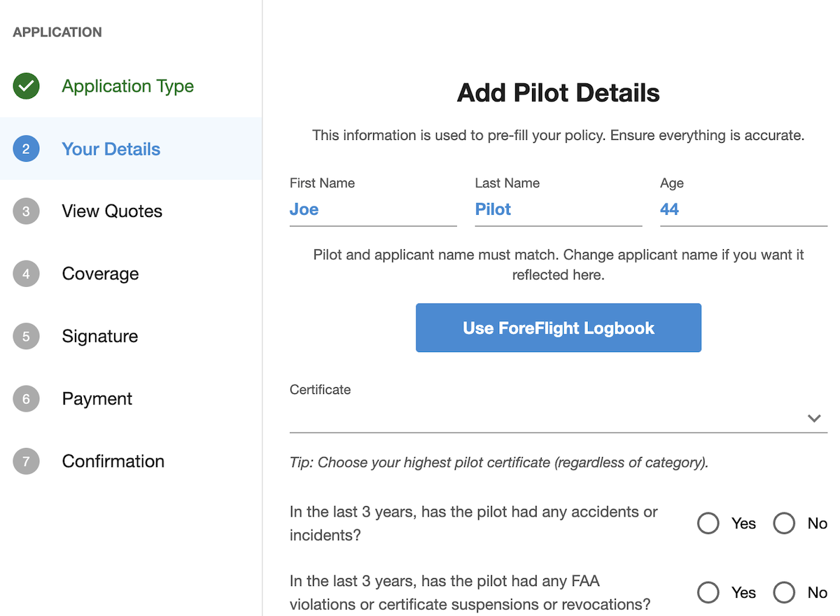Go to the Application Type step
This screenshot has height=616, width=840.
(x=127, y=86)
